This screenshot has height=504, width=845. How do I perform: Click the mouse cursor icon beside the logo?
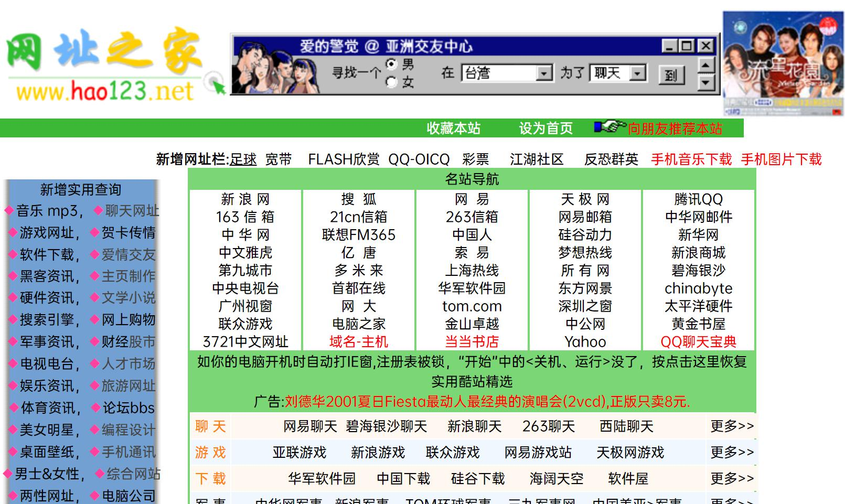click(215, 81)
